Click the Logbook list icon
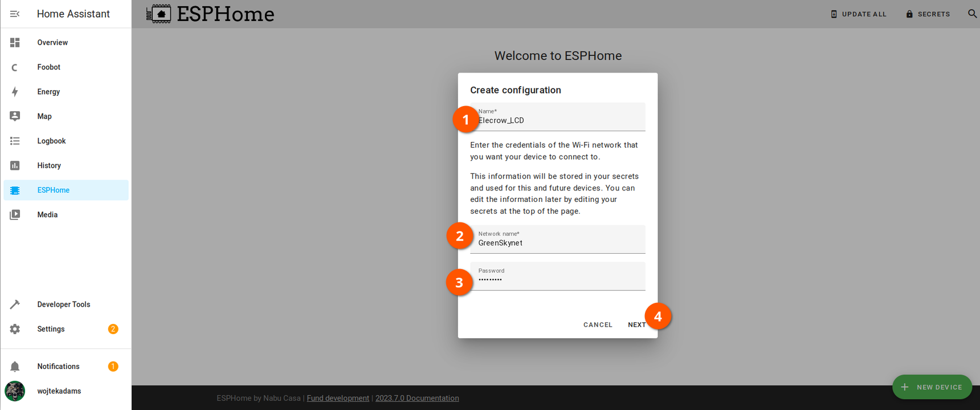 click(15, 141)
